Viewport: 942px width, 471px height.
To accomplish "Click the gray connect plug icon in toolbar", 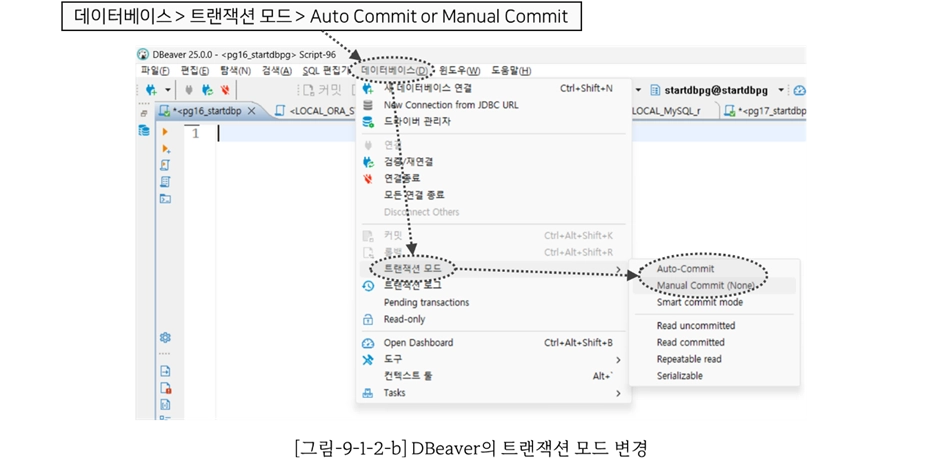I will (189, 90).
